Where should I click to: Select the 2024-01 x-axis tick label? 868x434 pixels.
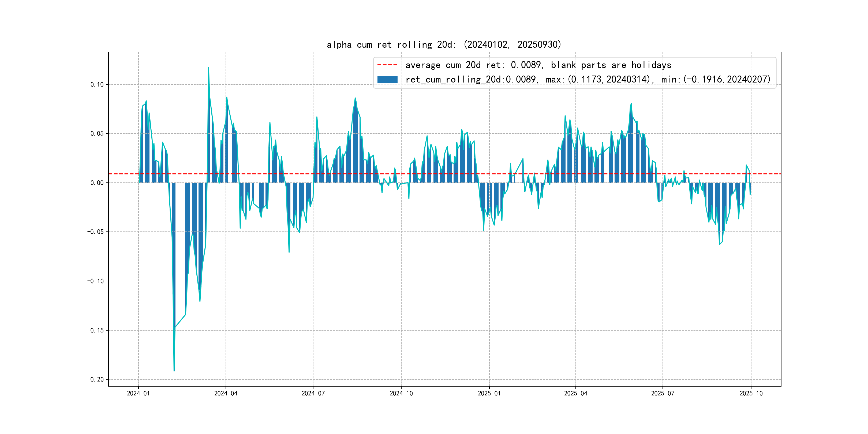coord(138,393)
